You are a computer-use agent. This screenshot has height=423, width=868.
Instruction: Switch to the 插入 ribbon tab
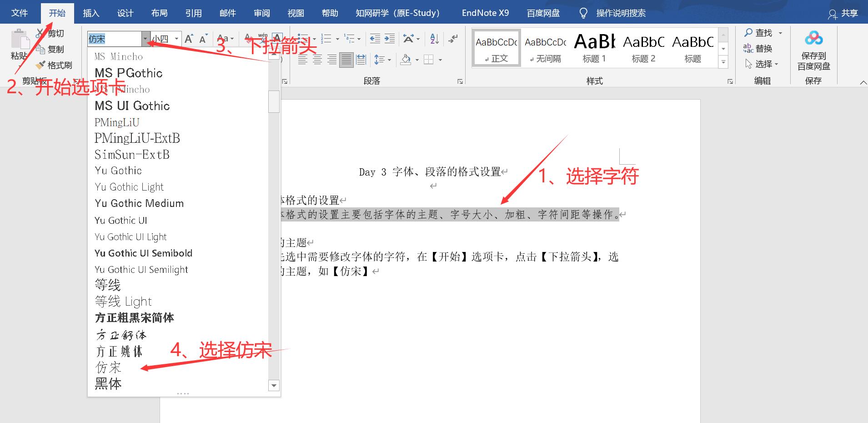coord(91,12)
